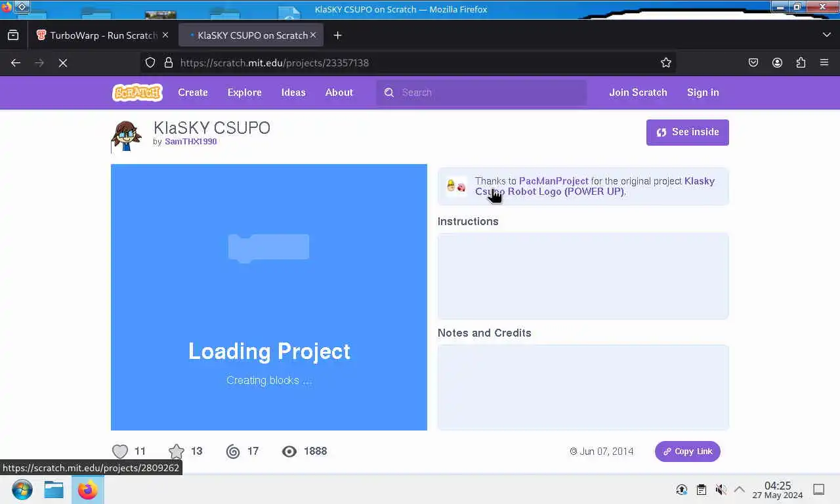Open the Ideas page
The image size is (840, 504).
tap(293, 93)
